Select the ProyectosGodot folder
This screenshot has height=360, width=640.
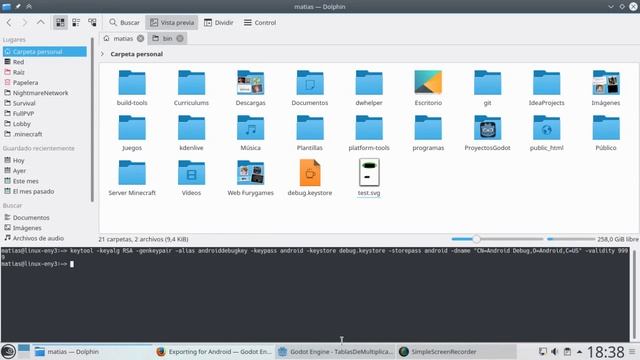click(x=487, y=133)
